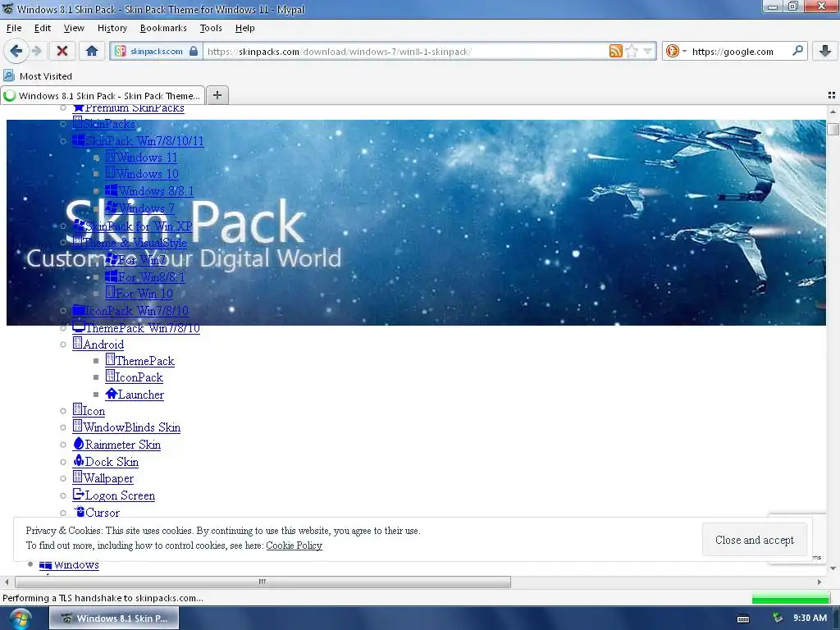Click the droplet icon beside Rainmeter Skin
The image size is (840, 630).
pos(79,444)
